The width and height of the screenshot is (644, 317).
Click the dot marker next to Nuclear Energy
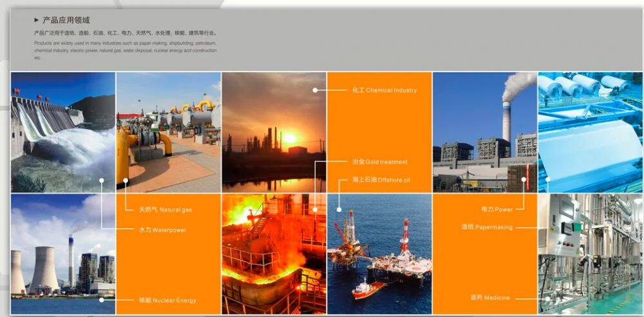(101, 300)
